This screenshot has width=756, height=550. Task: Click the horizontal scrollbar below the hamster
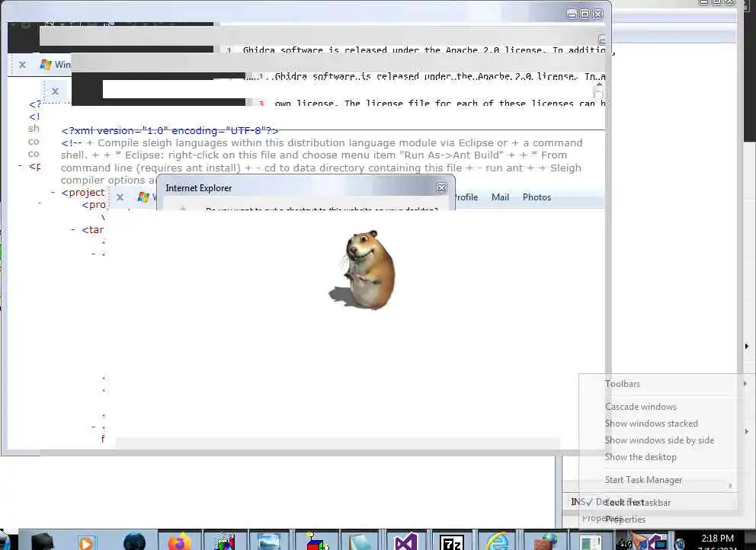point(338,443)
